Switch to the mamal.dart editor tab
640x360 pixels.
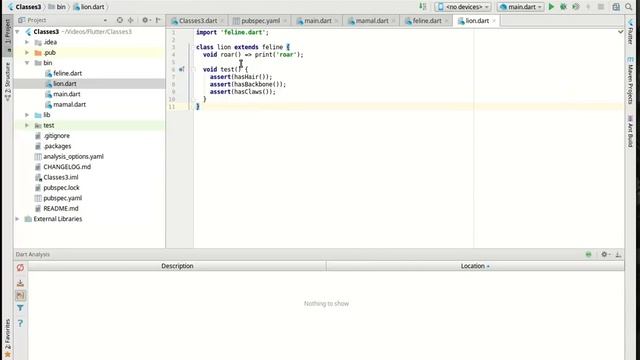tap(371, 20)
